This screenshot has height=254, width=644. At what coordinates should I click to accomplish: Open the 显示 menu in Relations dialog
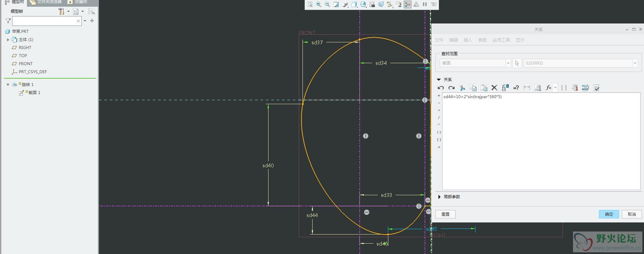pos(520,40)
